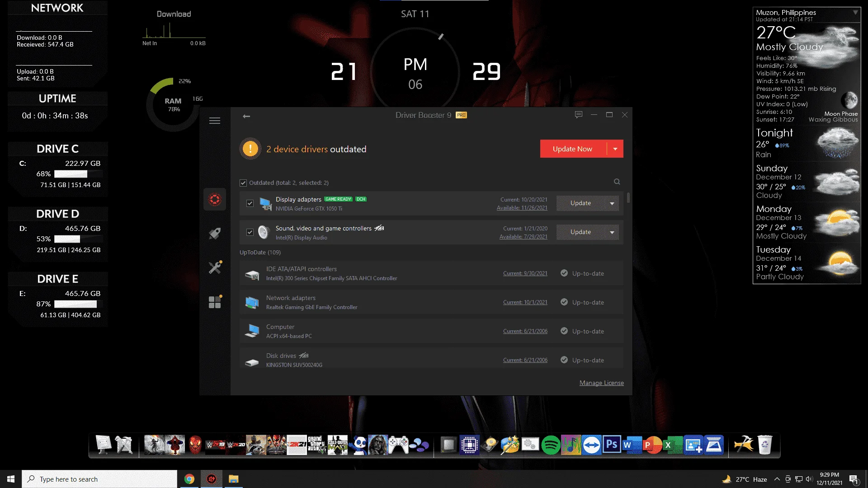
Task: Click the 9:29 PM taskbar clock
Action: (829, 479)
